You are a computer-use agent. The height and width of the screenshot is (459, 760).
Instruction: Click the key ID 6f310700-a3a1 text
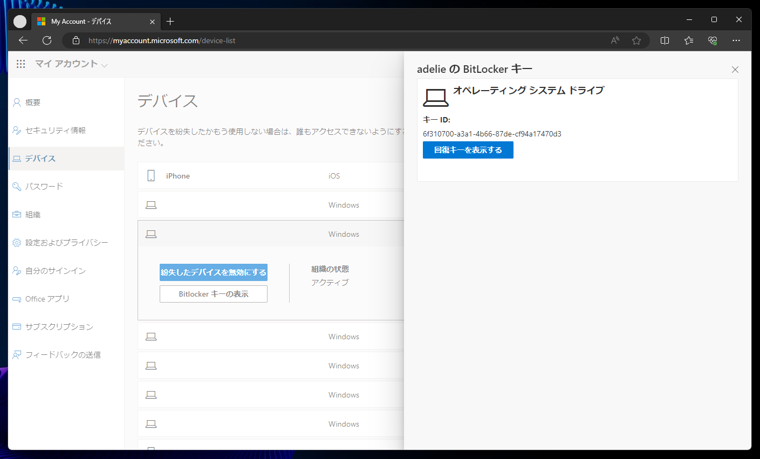(x=492, y=134)
